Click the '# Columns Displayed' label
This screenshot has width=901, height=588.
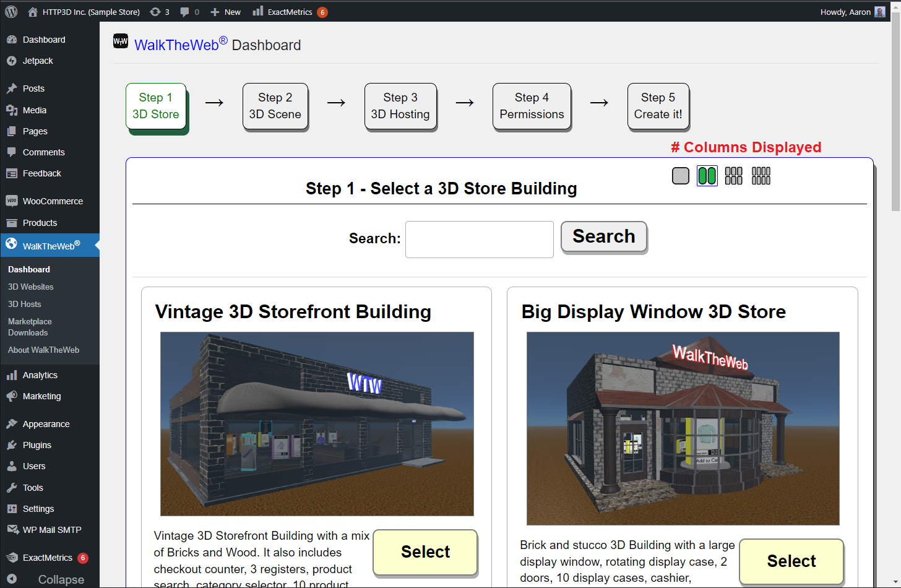[x=746, y=147]
